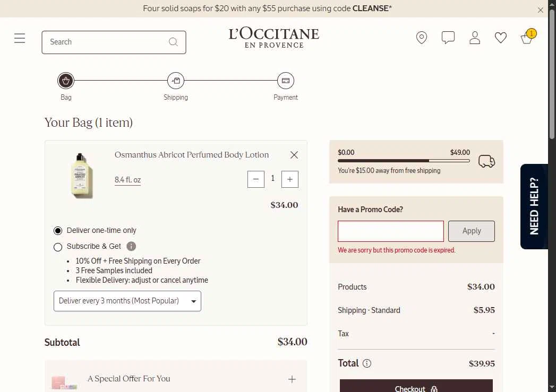Expand A Special Offer For You

tap(292, 379)
